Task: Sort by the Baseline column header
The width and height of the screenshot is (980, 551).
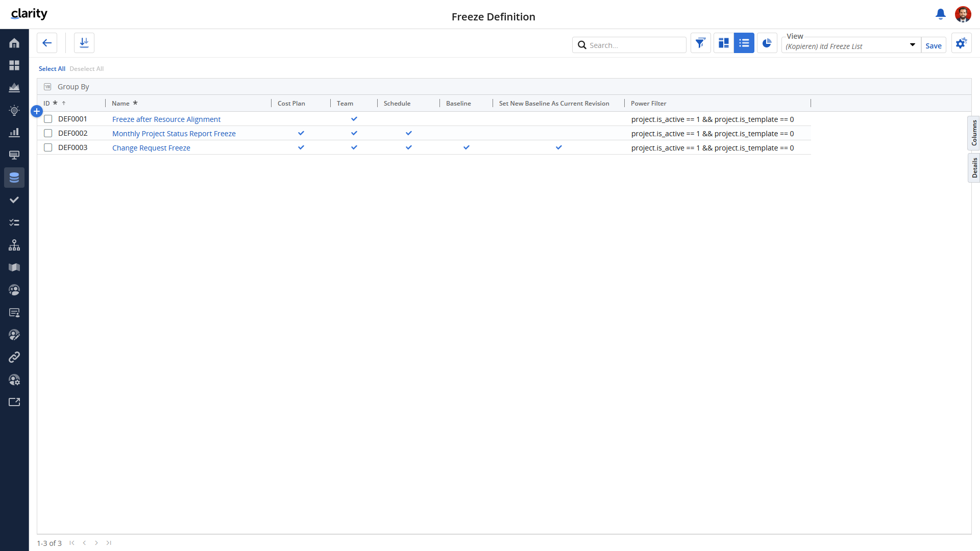Action: pyautogui.click(x=458, y=103)
